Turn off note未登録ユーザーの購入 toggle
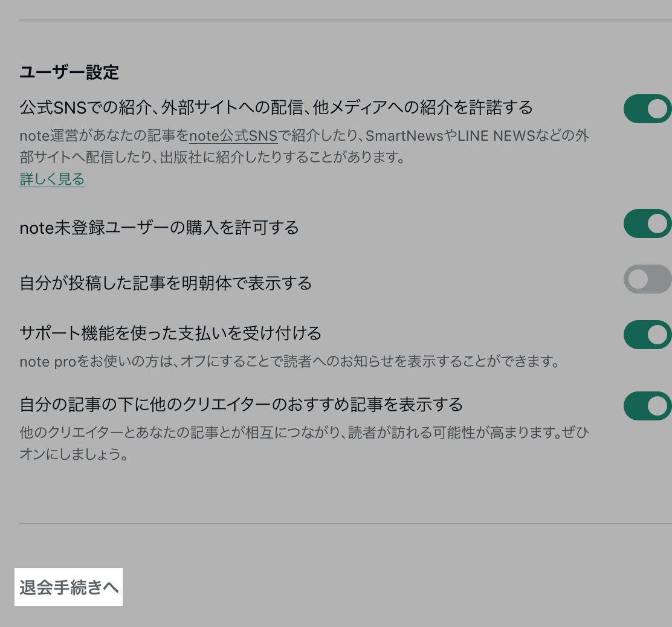 pyautogui.click(x=647, y=223)
